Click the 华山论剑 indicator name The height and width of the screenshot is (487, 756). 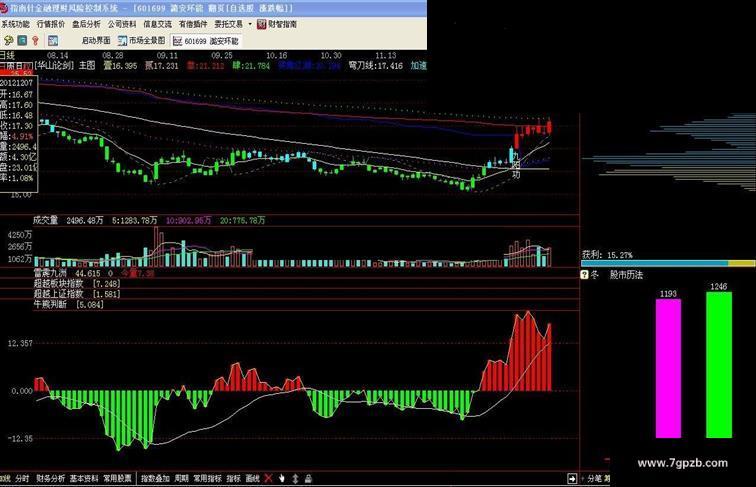pyautogui.click(x=54, y=65)
